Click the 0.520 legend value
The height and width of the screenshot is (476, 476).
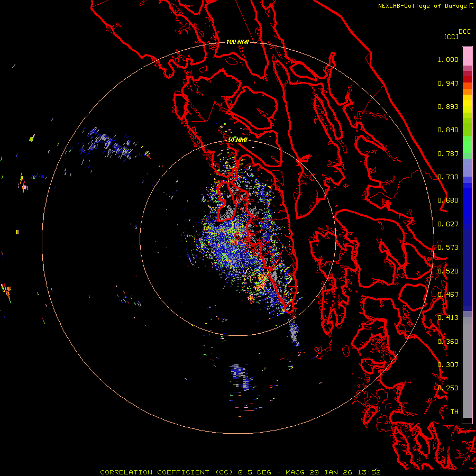click(448, 271)
